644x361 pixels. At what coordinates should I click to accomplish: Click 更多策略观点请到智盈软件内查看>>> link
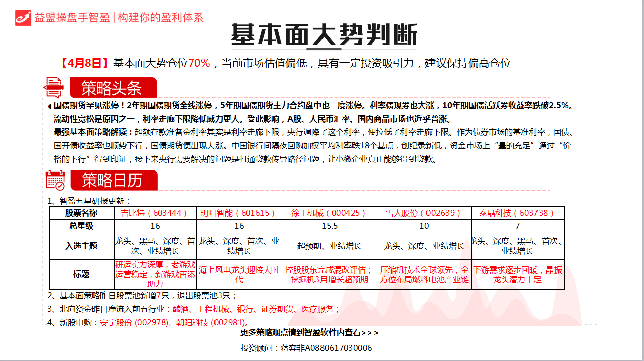(x=309, y=333)
